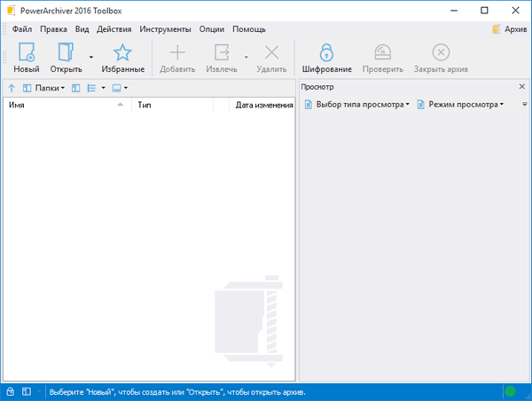The image size is (532, 401).
Task: Sort by Дата изменения column header
Action: [262, 105]
